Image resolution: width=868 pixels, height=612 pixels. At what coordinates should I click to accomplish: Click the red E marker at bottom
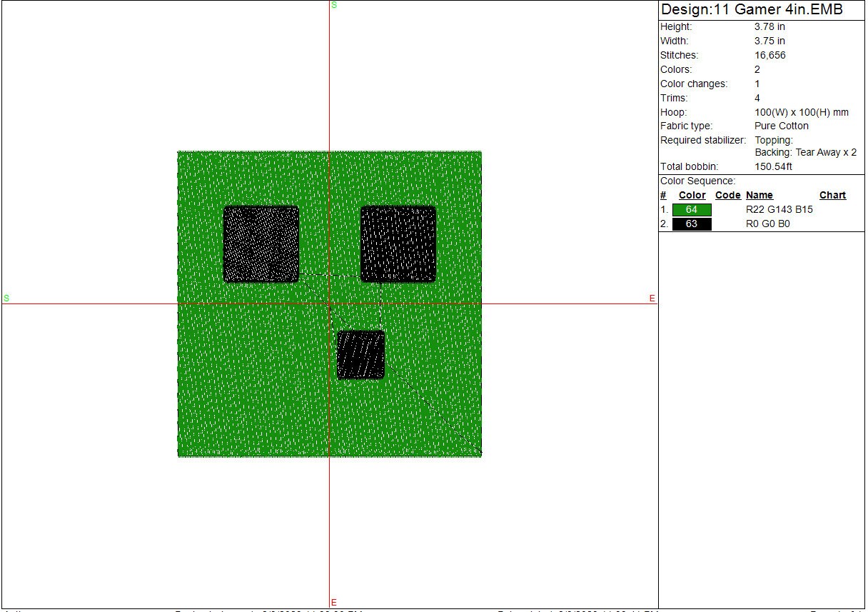click(x=333, y=603)
